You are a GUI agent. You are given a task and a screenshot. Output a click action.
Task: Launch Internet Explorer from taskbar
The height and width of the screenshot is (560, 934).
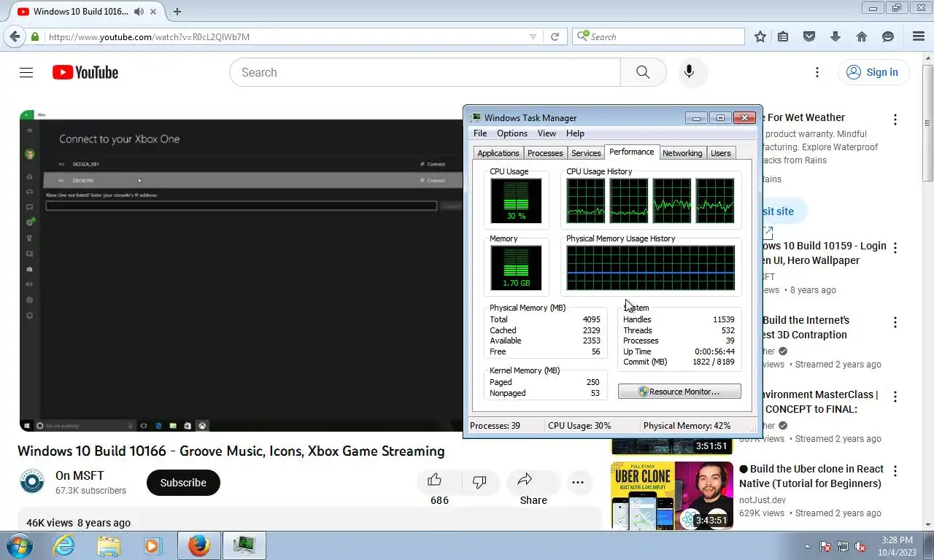point(64,545)
